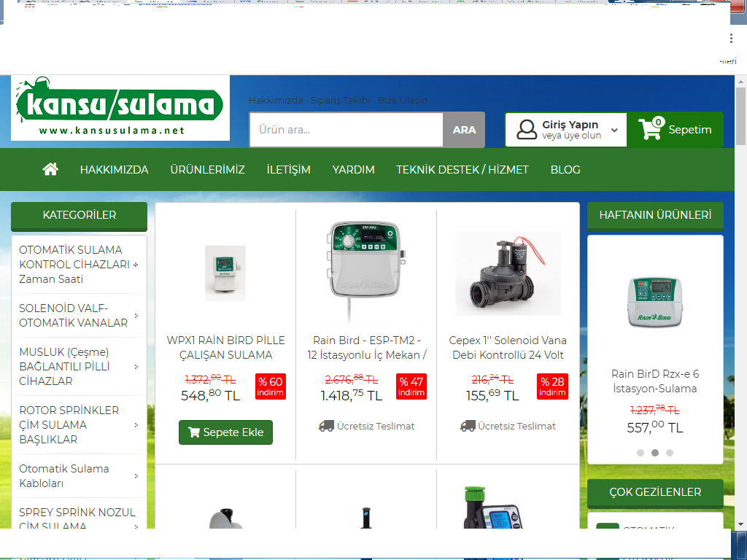Expand OTOMATİK SULAMA KONTROL CİHAZLARI category arrow

click(136, 265)
